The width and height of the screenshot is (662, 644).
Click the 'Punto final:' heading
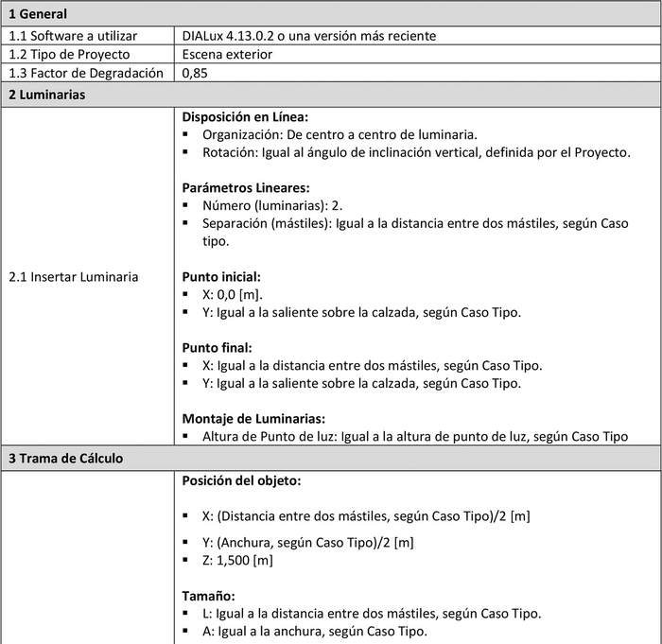click(x=216, y=347)
